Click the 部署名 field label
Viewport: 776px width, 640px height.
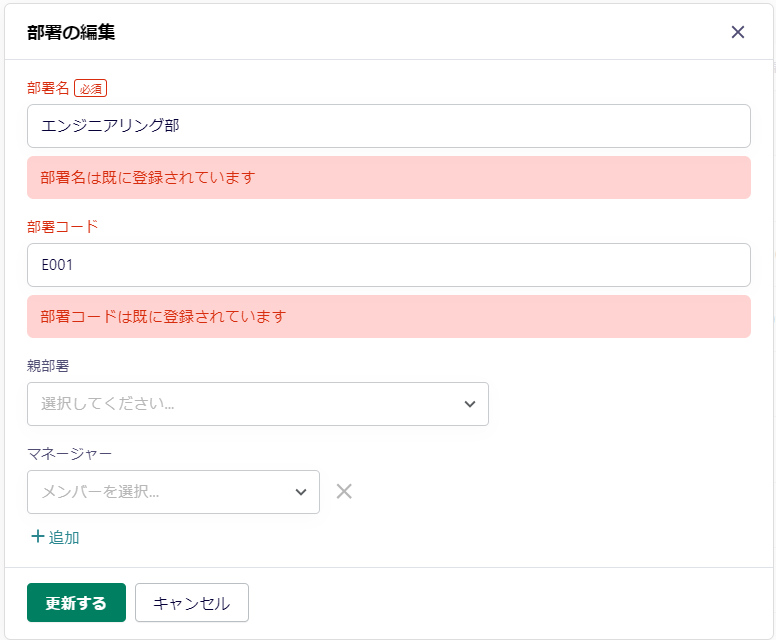[x=48, y=88]
